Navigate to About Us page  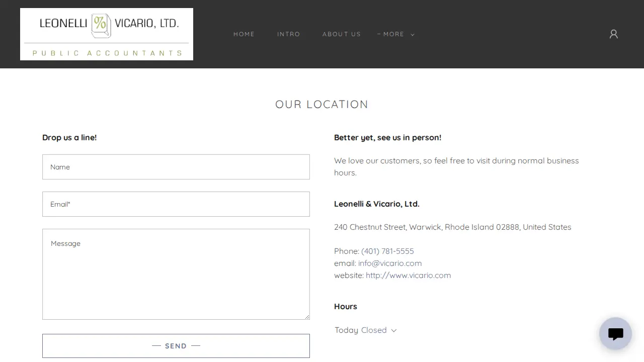click(x=342, y=34)
